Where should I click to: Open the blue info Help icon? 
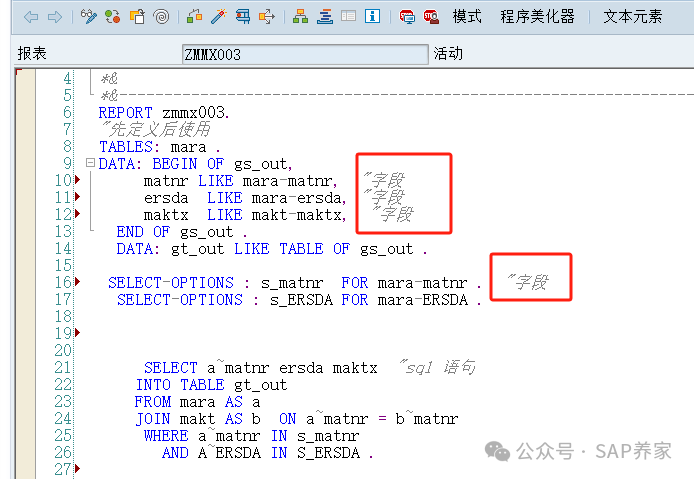point(372,17)
